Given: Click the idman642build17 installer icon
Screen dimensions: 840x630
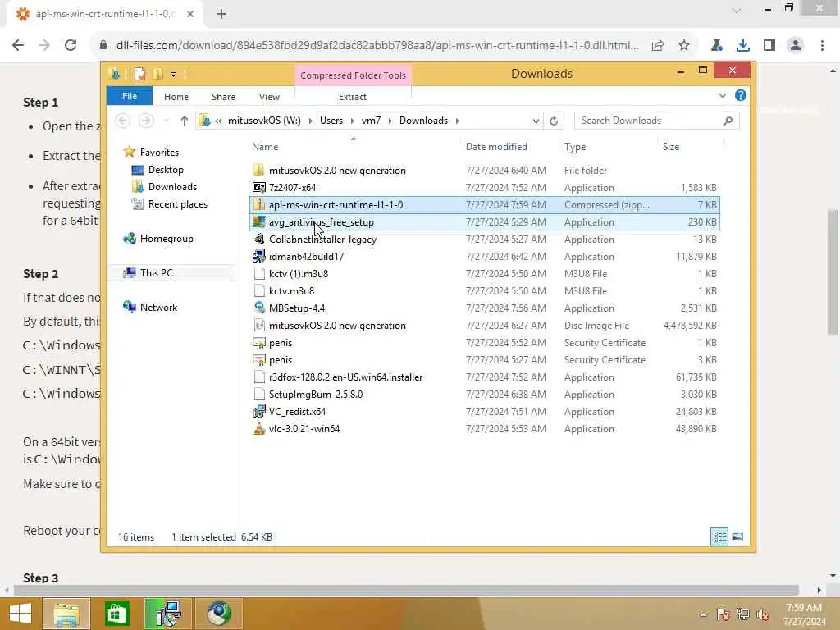Looking at the screenshot, I should coord(259,256).
